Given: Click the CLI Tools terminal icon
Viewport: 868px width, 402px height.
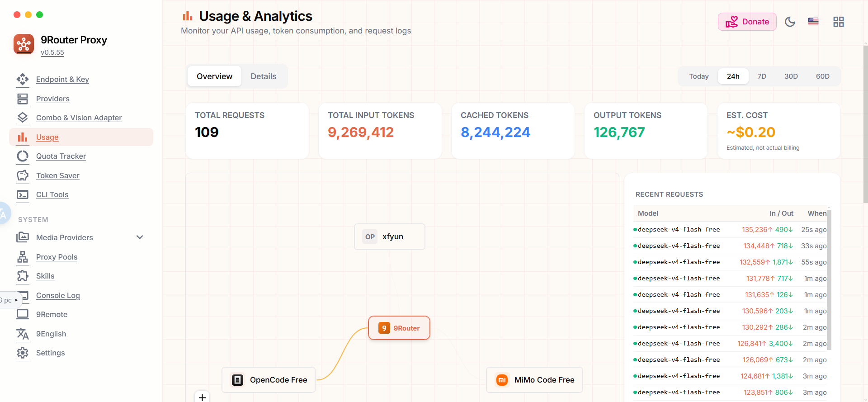Looking at the screenshot, I should 23,194.
